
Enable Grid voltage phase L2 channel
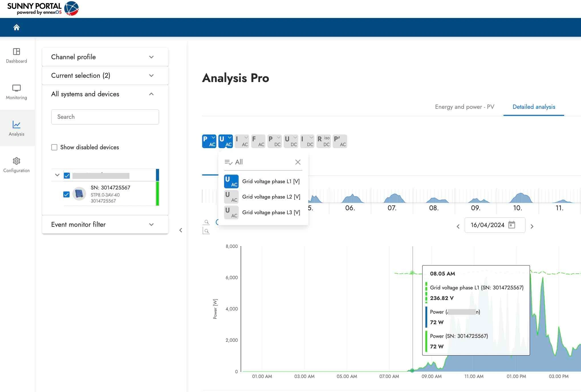pyautogui.click(x=231, y=197)
